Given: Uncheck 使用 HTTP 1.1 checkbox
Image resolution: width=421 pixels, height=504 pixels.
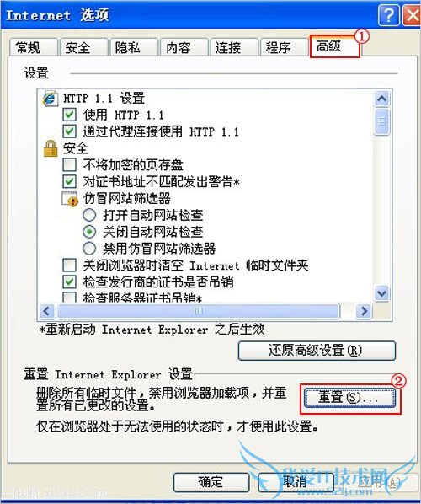Looking at the screenshot, I should click(69, 115).
